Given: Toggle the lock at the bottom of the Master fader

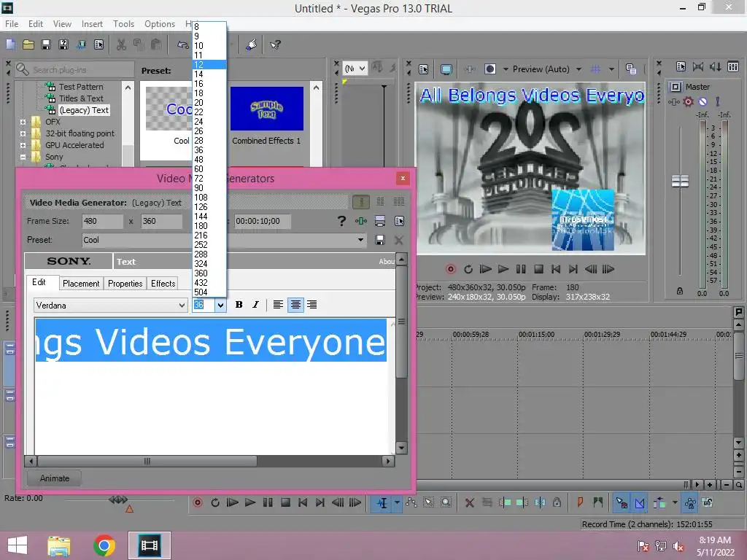Looking at the screenshot, I should 680,291.
